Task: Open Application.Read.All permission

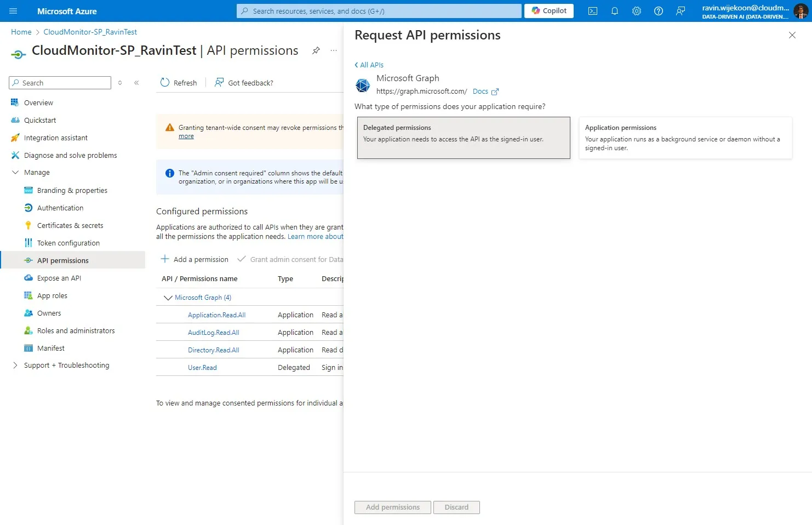Action: [217, 315]
